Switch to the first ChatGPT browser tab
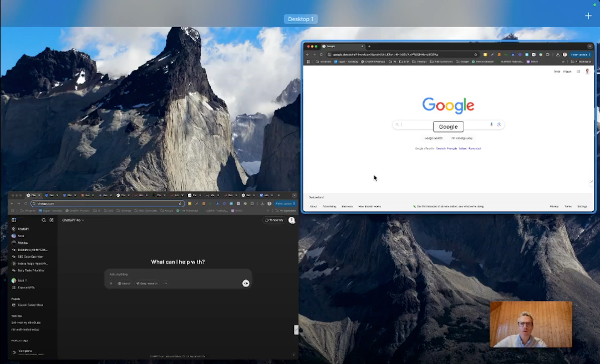The width and height of the screenshot is (600, 364). point(33,195)
